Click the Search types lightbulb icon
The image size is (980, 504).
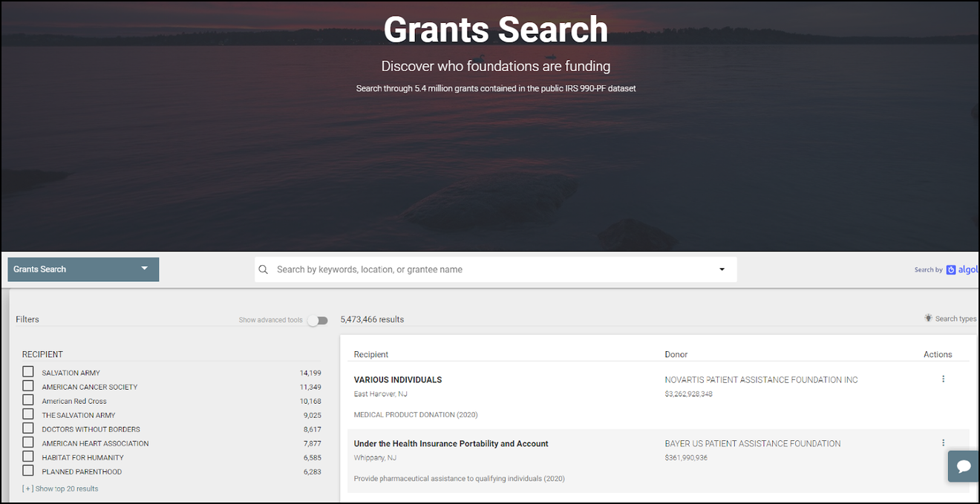[x=928, y=318]
